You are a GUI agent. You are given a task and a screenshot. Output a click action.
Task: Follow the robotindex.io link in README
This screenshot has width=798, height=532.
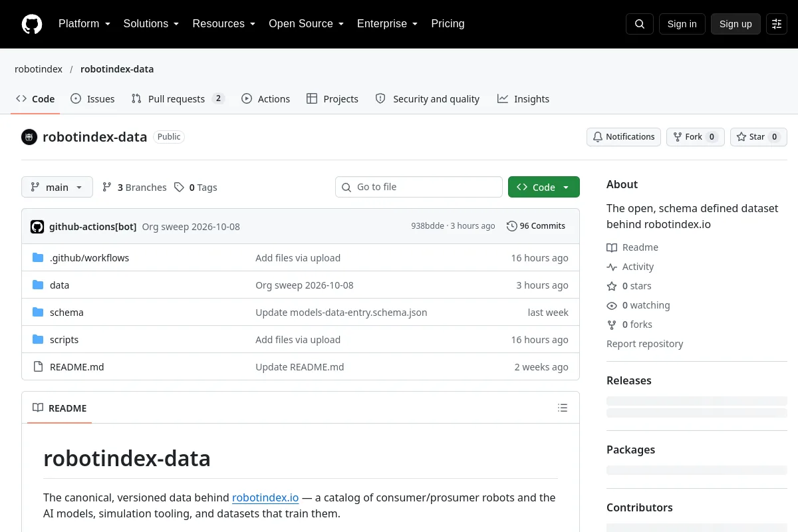point(265,497)
